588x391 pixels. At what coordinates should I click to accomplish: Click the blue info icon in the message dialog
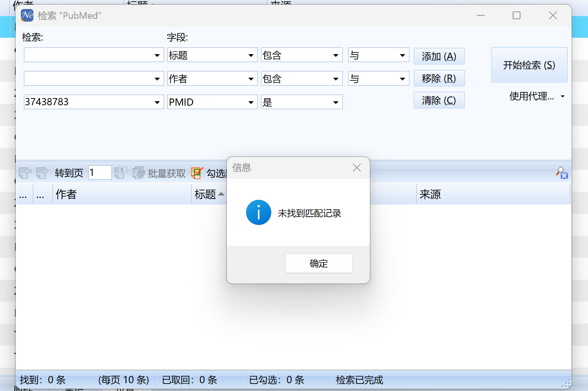[x=258, y=212]
